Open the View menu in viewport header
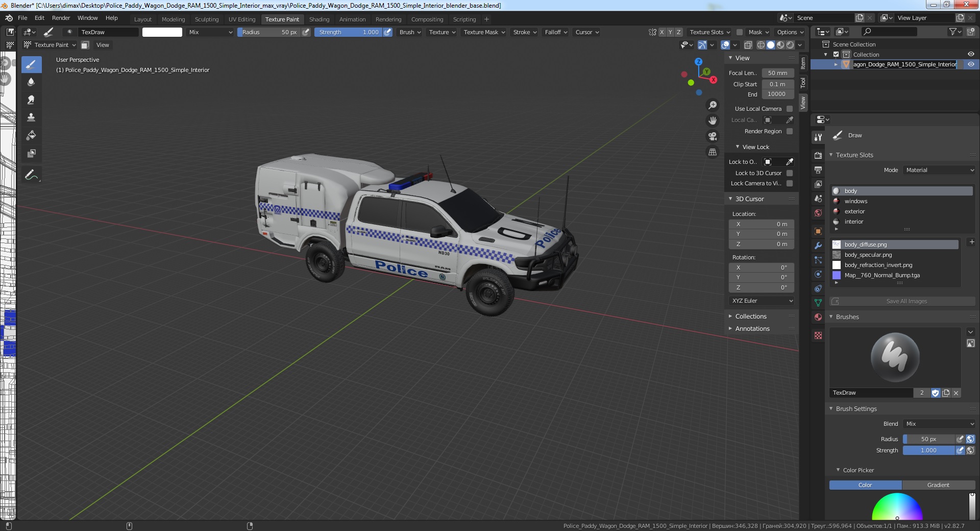 coord(103,45)
